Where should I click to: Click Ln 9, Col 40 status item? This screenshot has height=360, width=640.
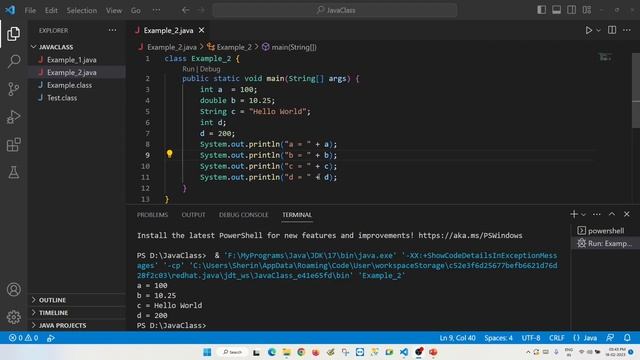457,338
